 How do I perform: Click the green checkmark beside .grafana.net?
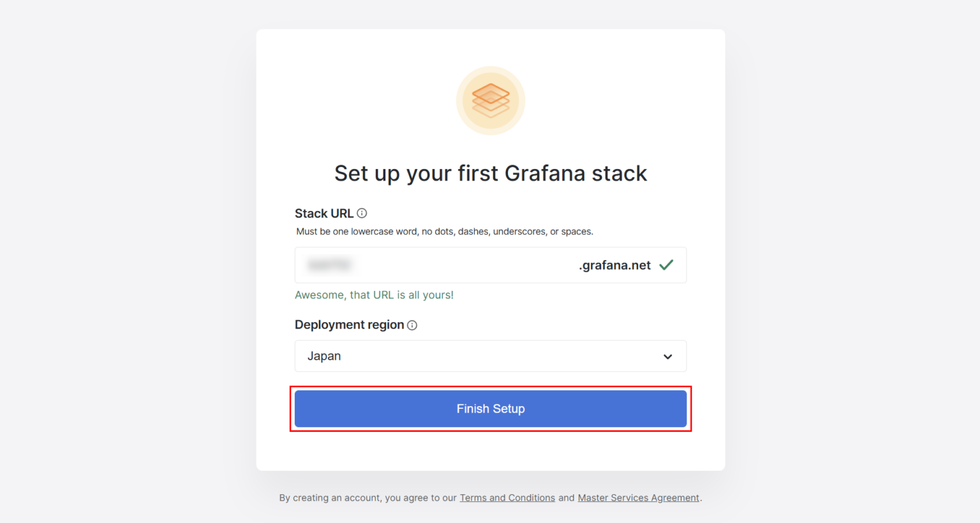point(666,264)
